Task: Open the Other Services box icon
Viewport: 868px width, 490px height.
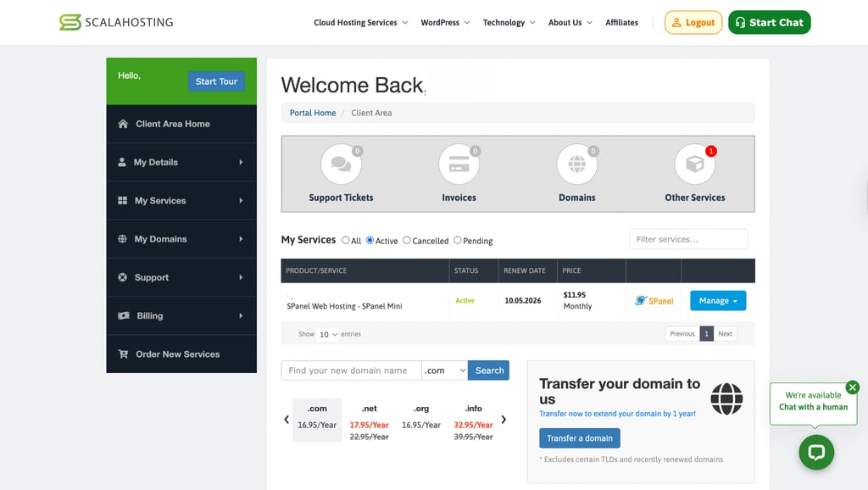Action: click(695, 164)
